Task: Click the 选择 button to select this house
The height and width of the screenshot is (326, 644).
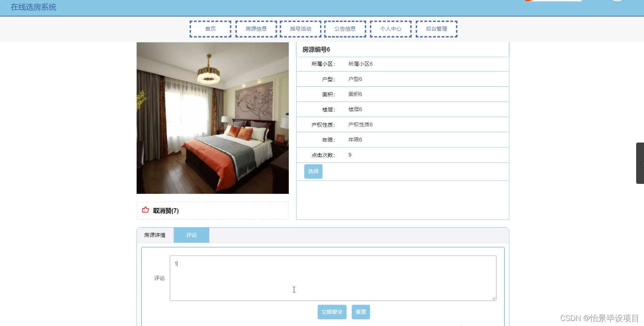Action: (313, 171)
